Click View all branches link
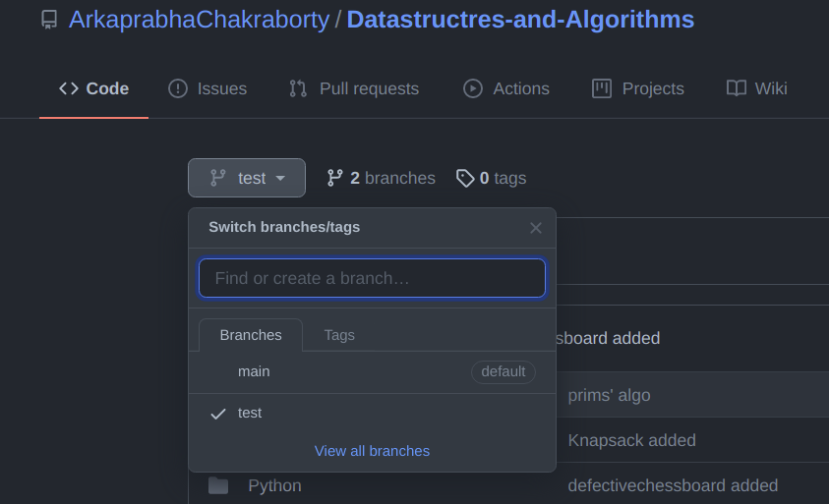 [x=372, y=451]
